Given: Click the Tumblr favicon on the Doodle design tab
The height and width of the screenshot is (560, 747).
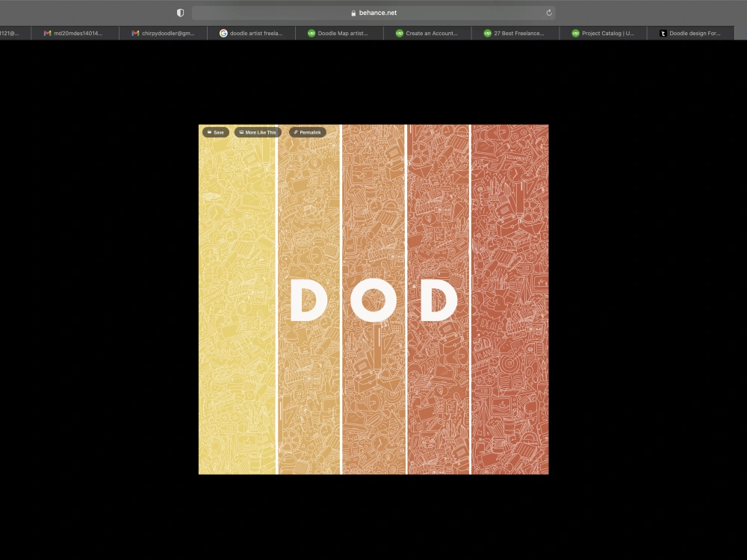Looking at the screenshot, I should [x=663, y=33].
